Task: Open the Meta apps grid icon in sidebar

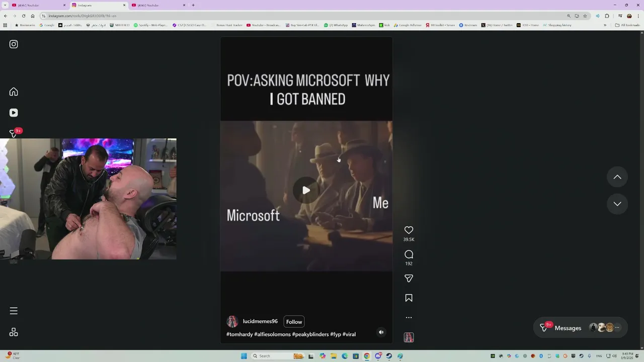Action: 14,332
